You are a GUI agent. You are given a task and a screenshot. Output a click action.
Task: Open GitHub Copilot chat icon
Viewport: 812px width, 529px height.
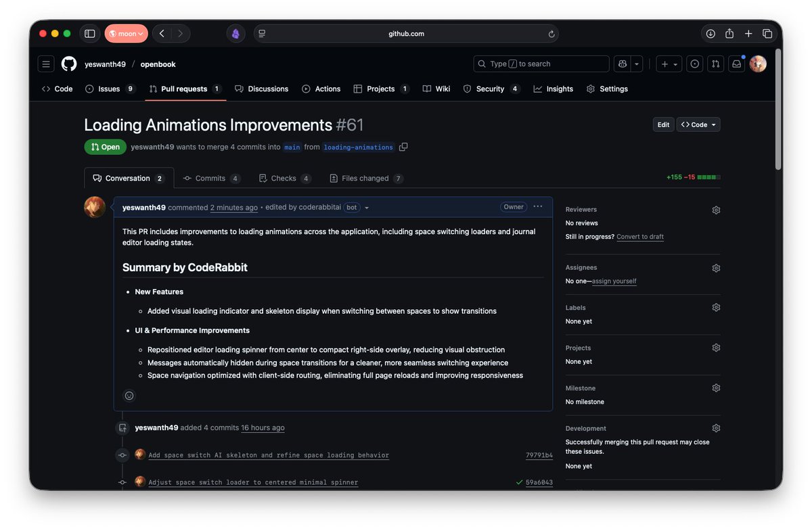623,64
